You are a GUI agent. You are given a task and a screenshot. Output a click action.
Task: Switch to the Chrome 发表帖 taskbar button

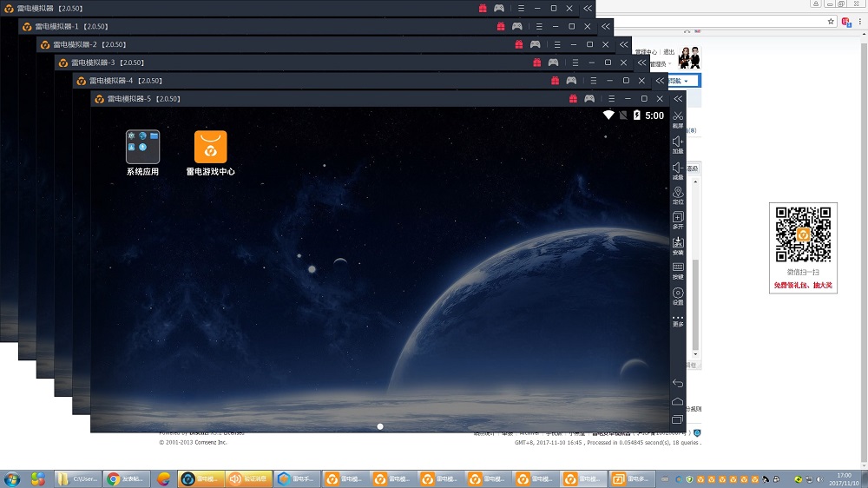coord(128,478)
